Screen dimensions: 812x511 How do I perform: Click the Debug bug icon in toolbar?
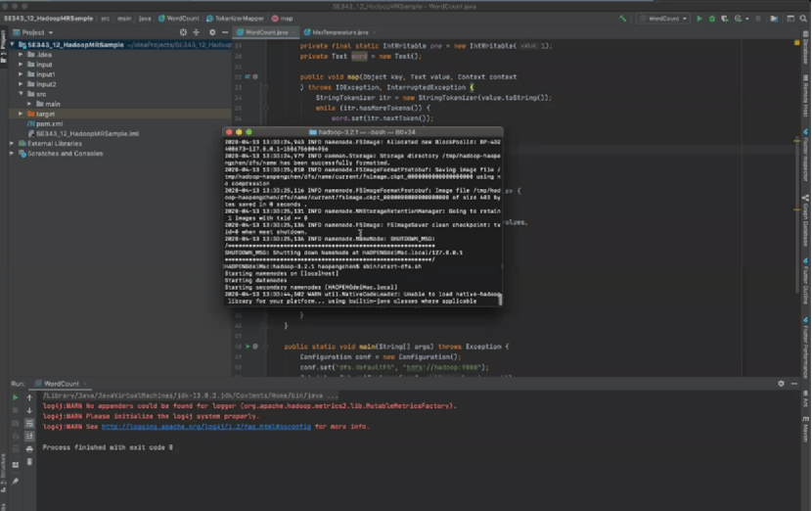711,18
